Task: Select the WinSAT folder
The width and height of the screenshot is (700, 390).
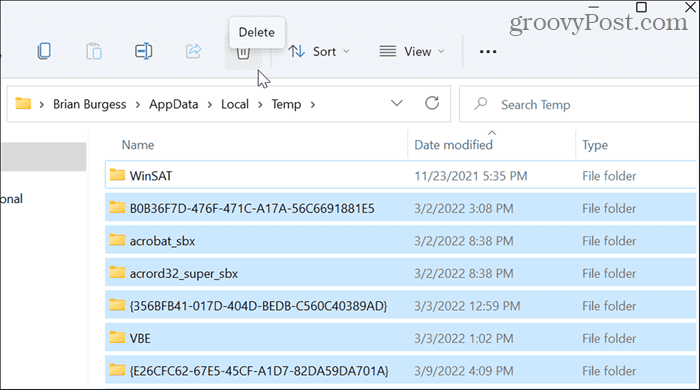Action: pyautogui.click(x=400, y=175)
